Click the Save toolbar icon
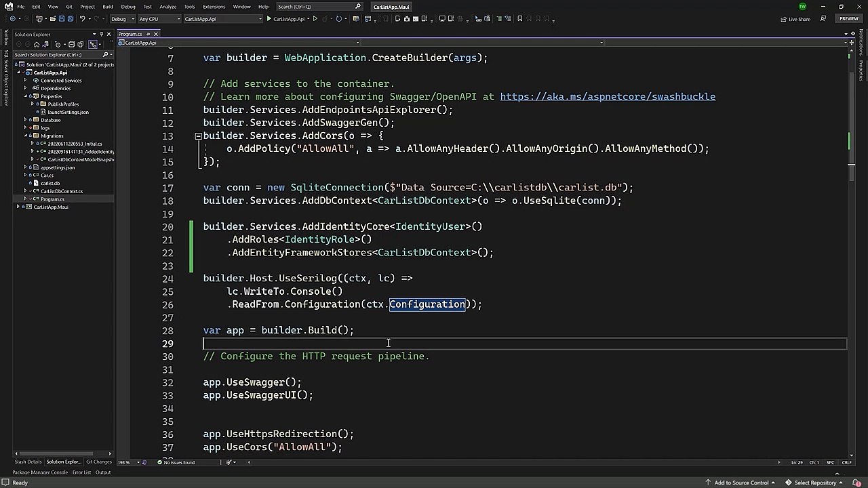Screen dimensions: 868x488 [62, 19]
